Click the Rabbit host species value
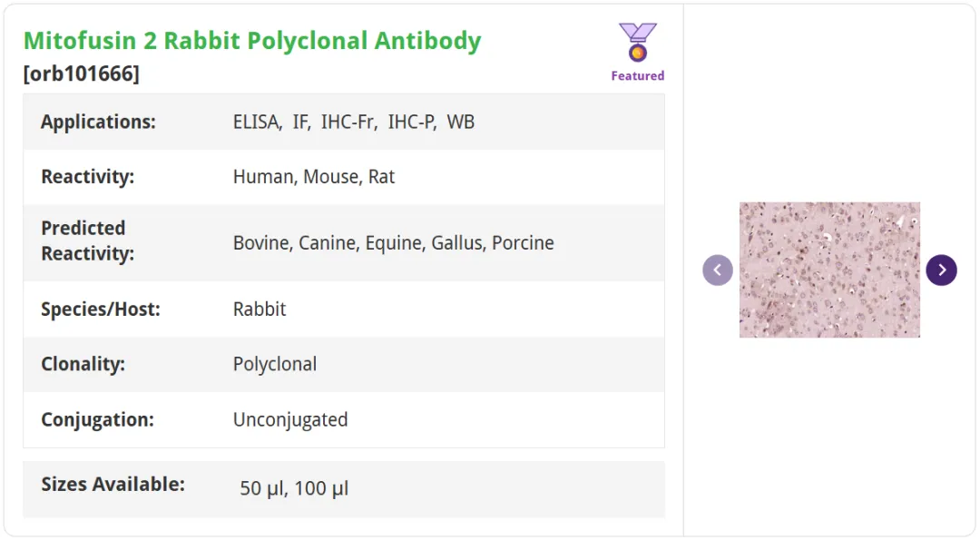The image size is (980, 540). (260, 309)
